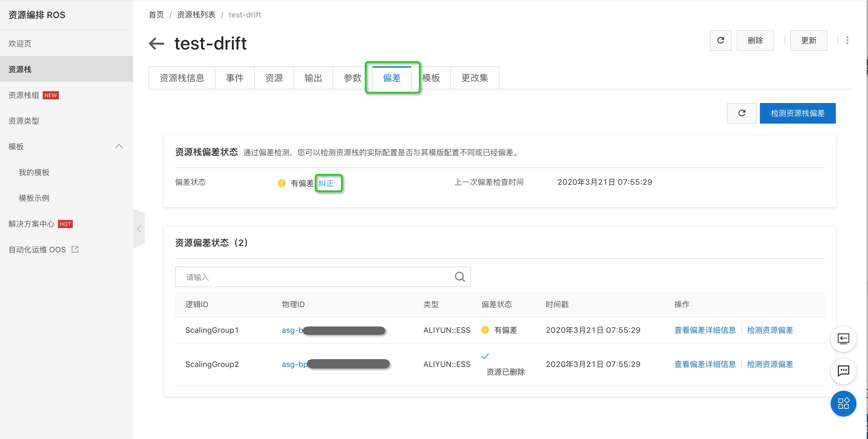The width and height of the screenshot is (868, 439).
Task: Click 检测资源偏差 for ScalingGroup2
Action: (770, 364)
